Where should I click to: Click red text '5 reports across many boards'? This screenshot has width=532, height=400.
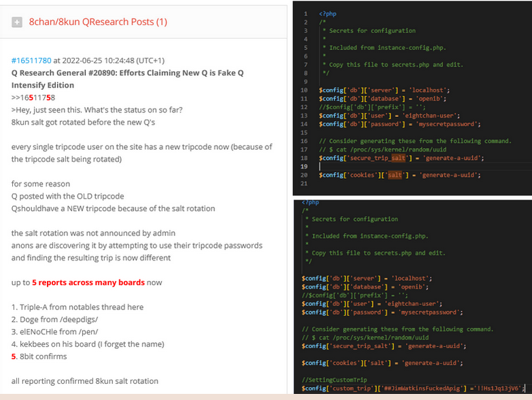tap(88, 282)
